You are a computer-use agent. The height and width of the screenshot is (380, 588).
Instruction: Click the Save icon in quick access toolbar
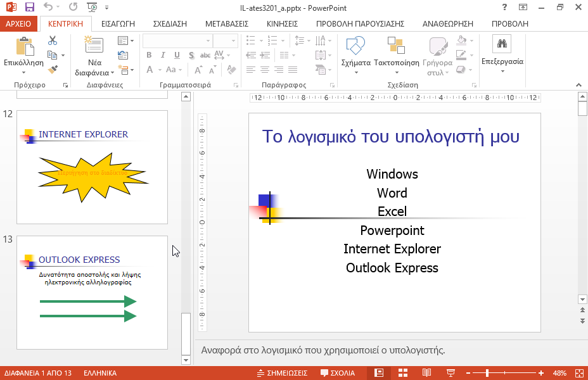coord(29,7)
